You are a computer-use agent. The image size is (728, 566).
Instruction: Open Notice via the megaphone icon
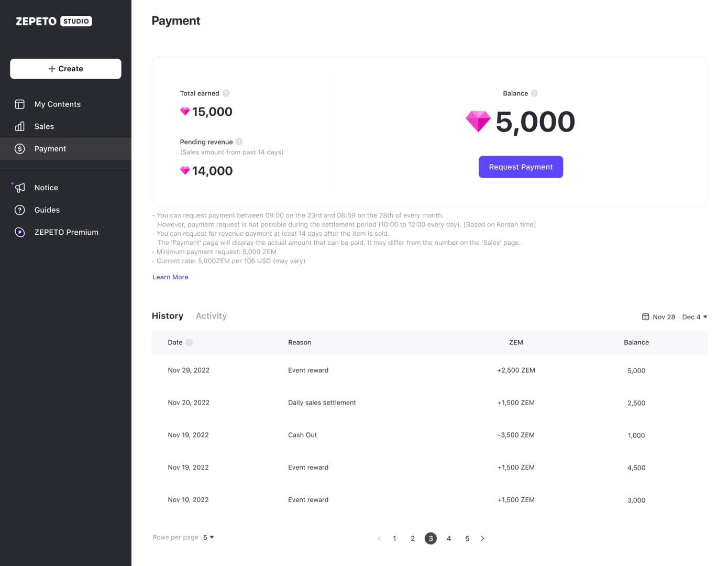[19, 188]
